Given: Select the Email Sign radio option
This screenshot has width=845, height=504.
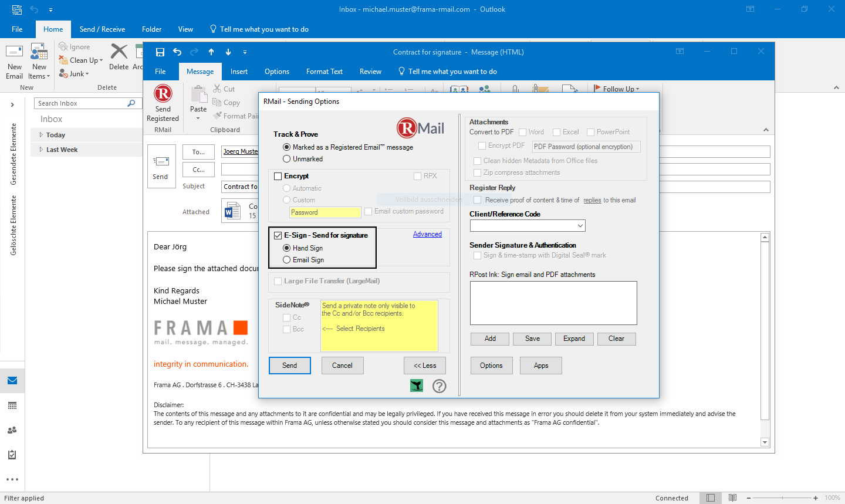Looking at the screenshot, I should tap(287, 260).
